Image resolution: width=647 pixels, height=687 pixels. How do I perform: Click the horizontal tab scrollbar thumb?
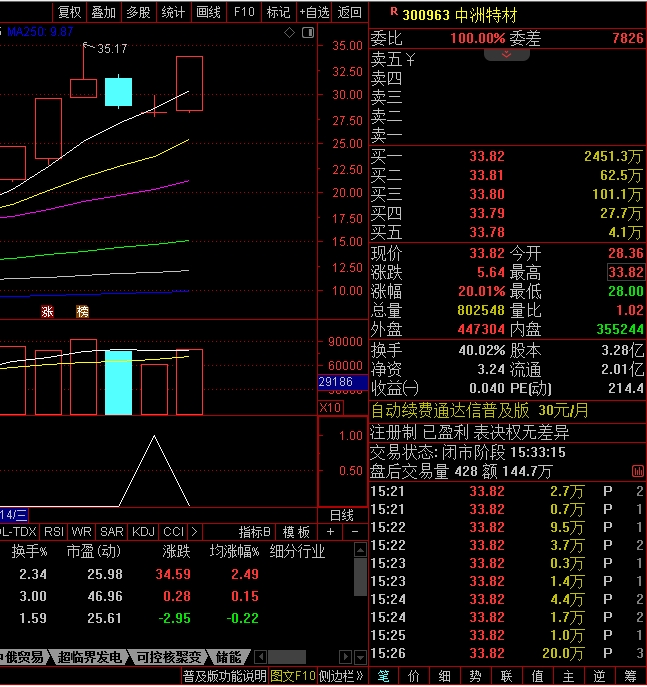point(287,657)
